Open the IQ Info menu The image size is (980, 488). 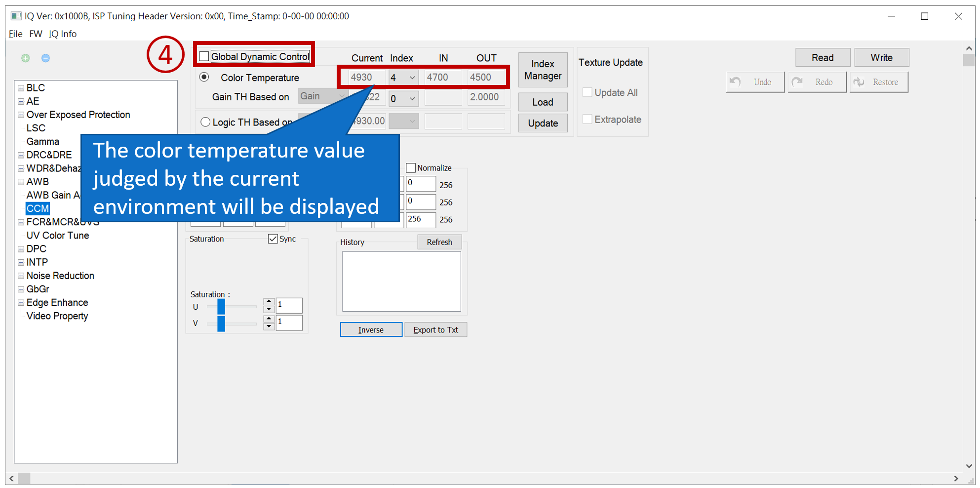(63, 34)
